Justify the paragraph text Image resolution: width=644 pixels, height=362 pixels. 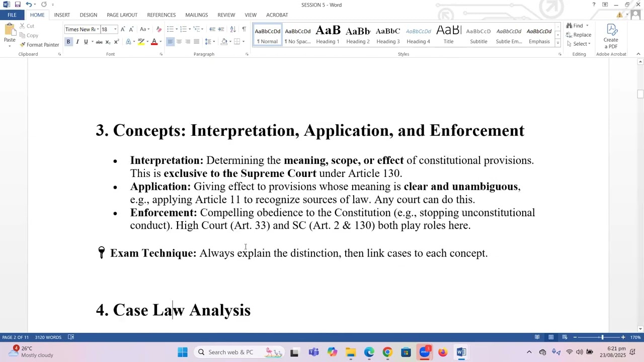tap(196, 42)
